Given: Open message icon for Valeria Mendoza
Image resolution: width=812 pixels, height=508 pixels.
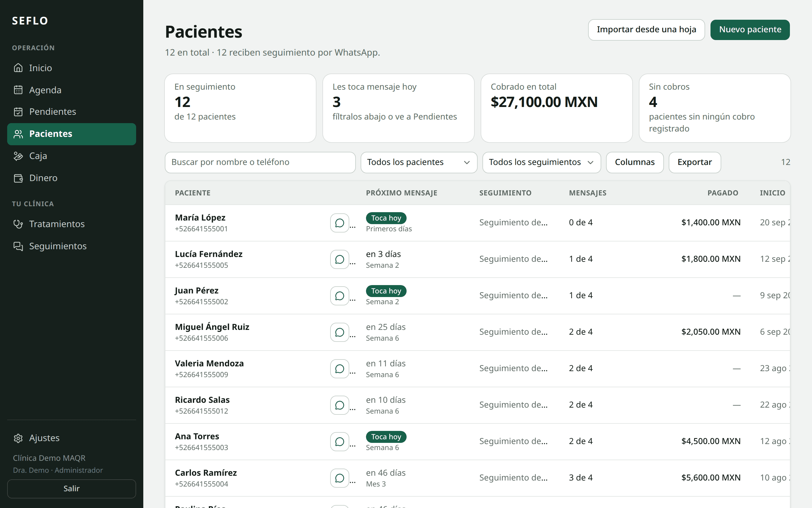Looking at the screenshot, I should (x=339, y=368).
